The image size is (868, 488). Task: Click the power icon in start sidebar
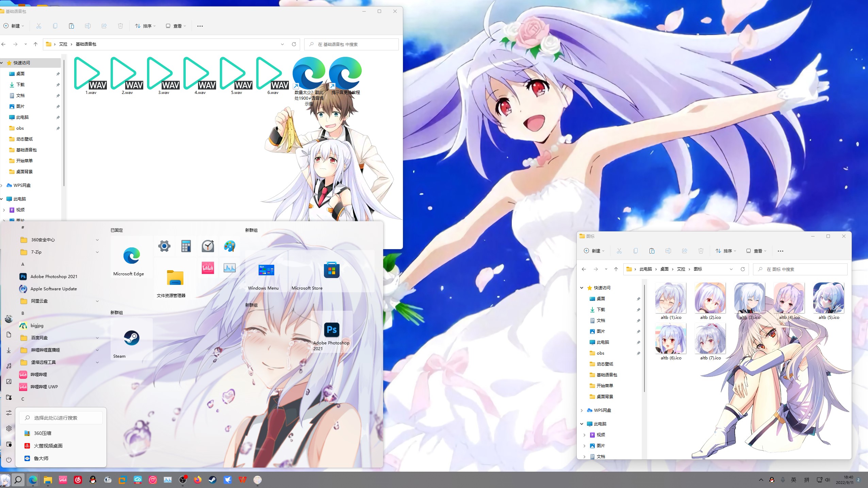click(x=9, y=459)
